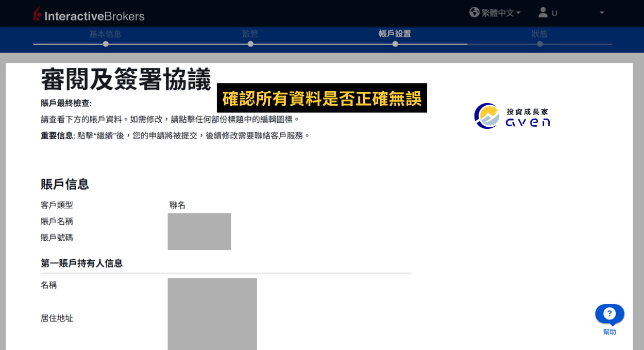
Task: Click the 聯名 value
Action: click(177, 205)
